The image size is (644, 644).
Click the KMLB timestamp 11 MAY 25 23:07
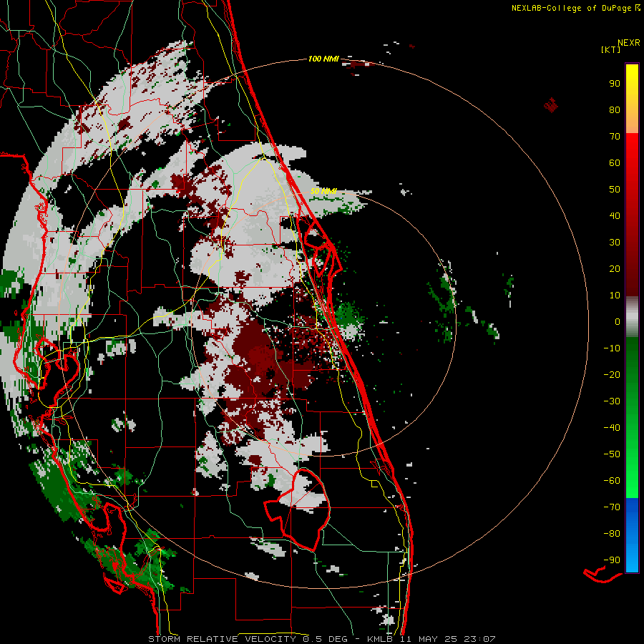tap(431, 639)
